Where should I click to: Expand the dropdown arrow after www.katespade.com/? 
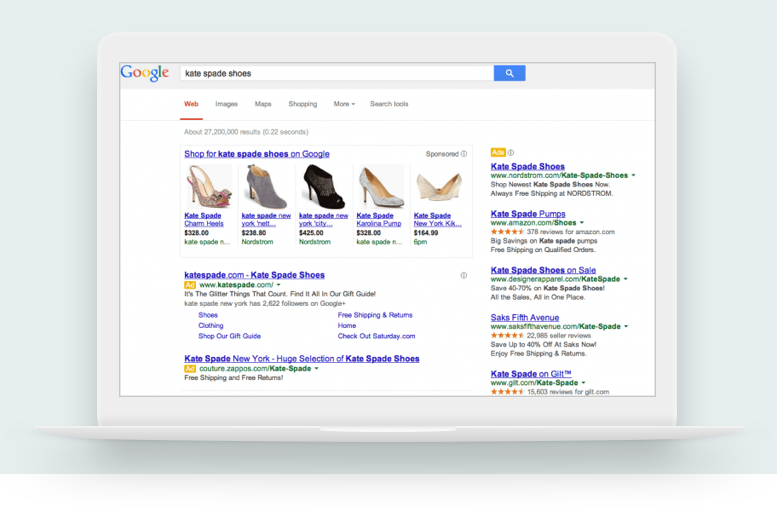point(278,285)
